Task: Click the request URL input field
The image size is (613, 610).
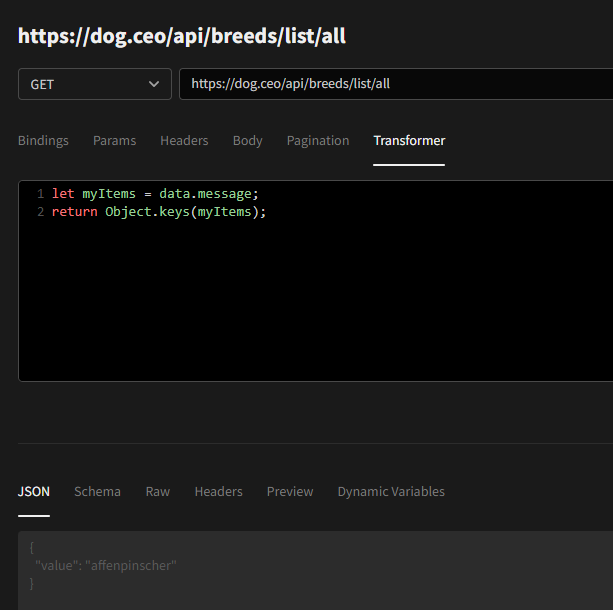Action: 396,84
